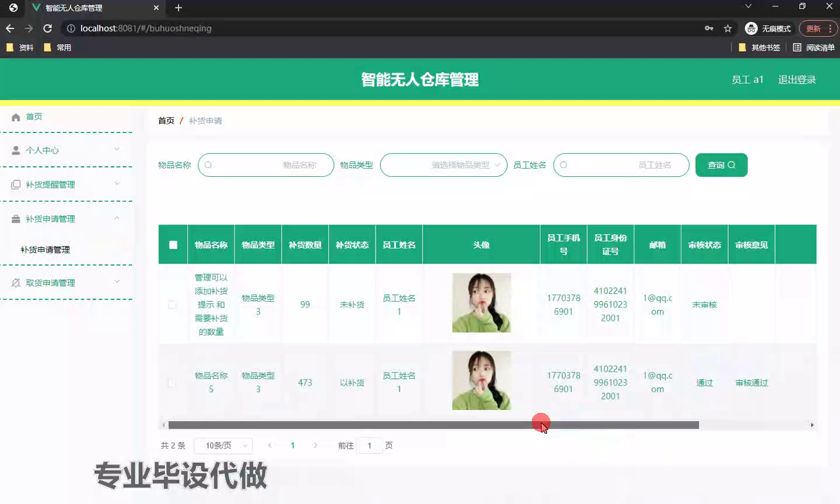Click the 补货数量 column header
The image size is (840, 504).
[x=305, y=245]
